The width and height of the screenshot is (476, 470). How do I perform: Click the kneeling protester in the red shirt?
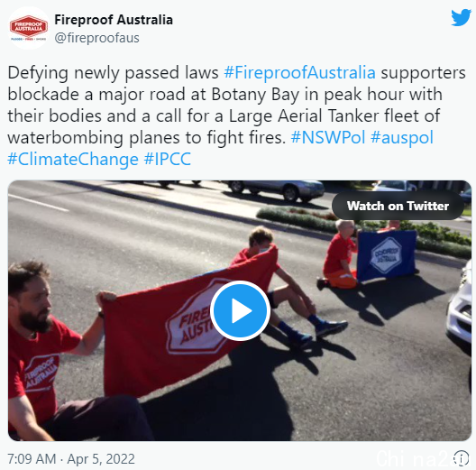[339, 255]
